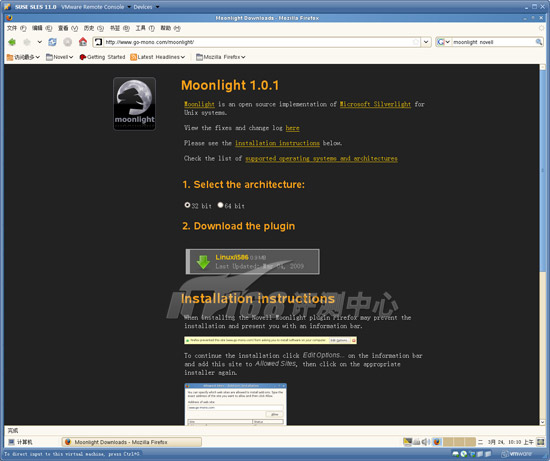Open the VMware Remote Console menu
The width and height of the screenshot is (550, 461).
tap(96, 7)
